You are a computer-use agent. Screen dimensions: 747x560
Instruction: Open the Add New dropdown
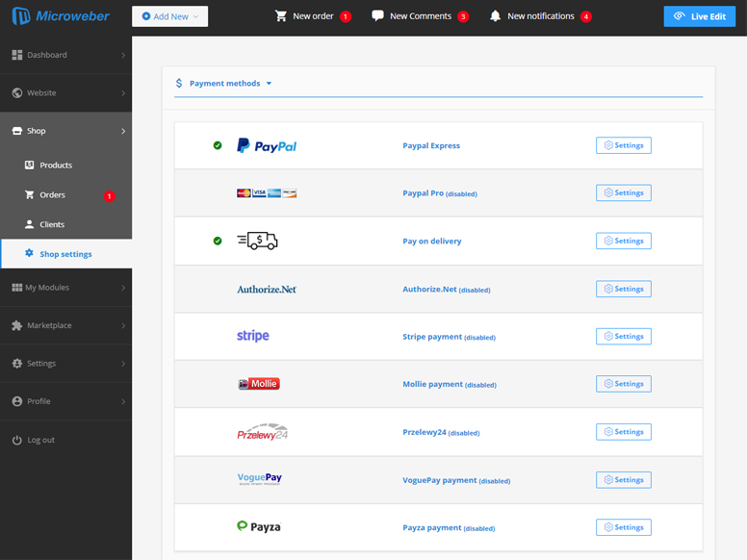[170, 16]
